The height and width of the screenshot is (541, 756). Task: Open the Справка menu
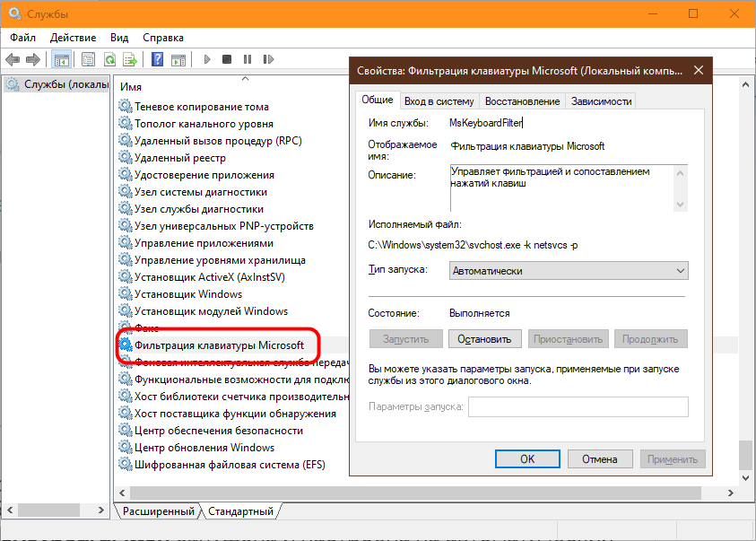163,38
